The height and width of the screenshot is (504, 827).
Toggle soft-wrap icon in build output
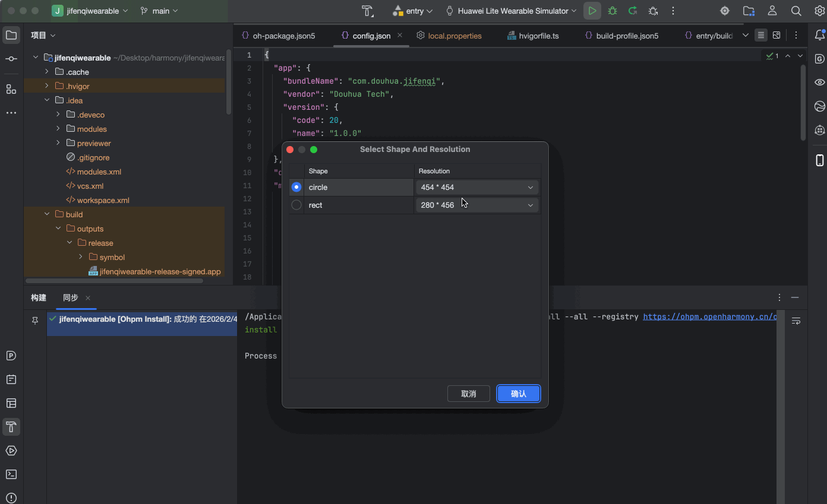pos(796,321)
